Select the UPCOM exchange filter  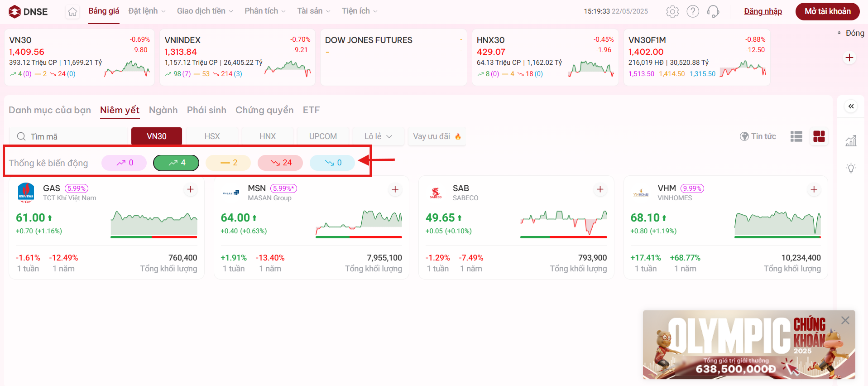click(323, 136)
